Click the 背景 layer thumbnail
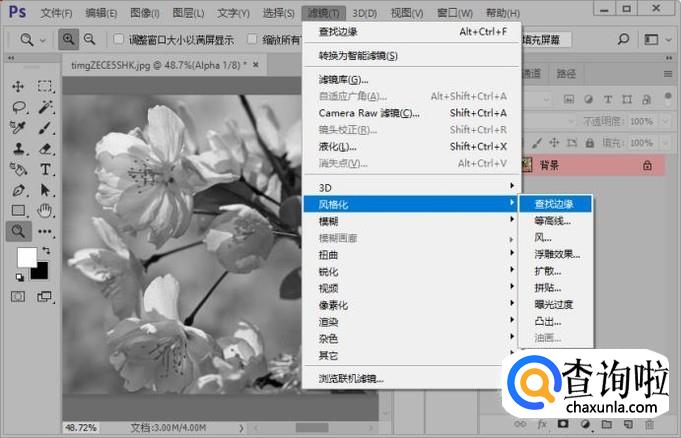Viewport: 681px width, 438px height. pyautogui.click(x=527, y=165)
